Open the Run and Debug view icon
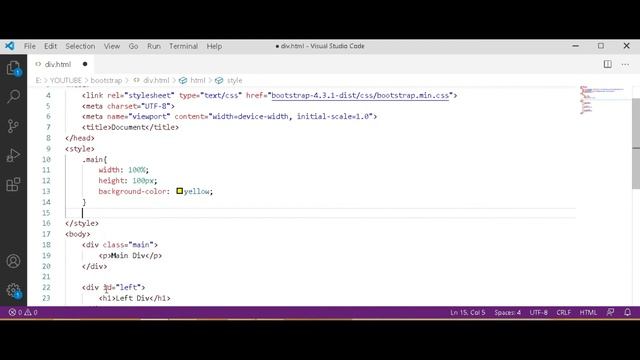 tap(13, 155)
